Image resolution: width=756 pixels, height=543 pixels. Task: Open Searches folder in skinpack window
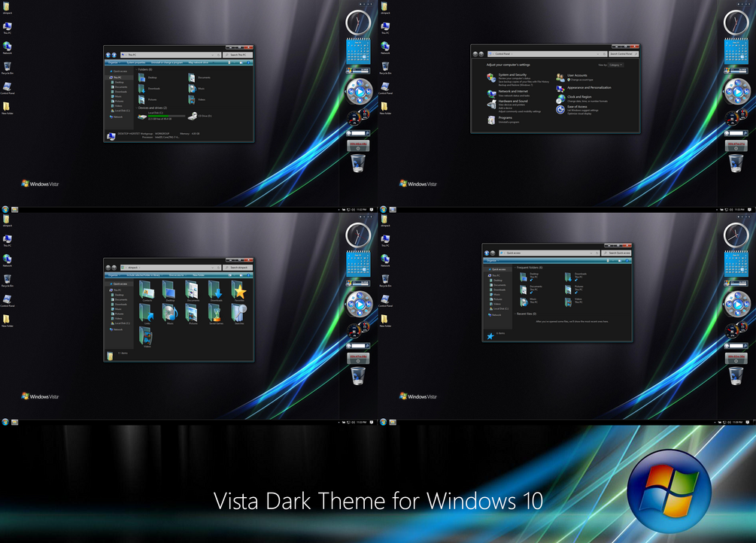(239, 314)
